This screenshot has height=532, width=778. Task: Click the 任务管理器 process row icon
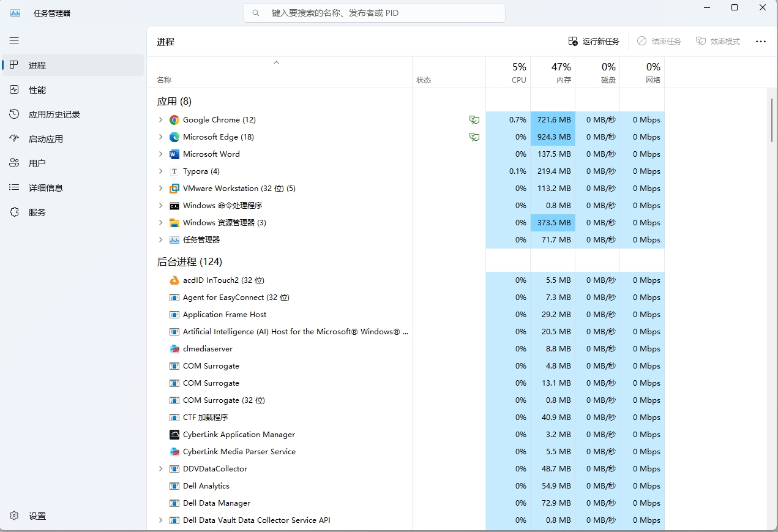[x=174, y=240]
